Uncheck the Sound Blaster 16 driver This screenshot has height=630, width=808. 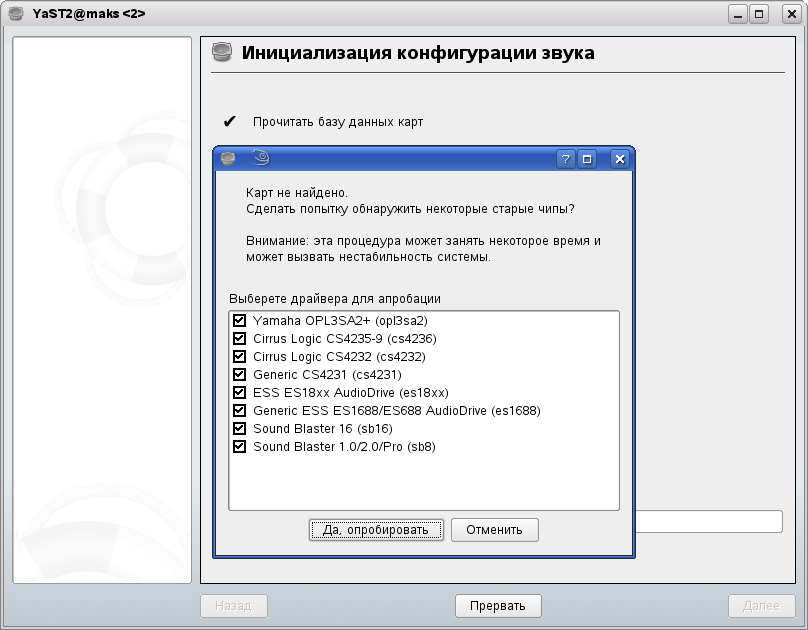click(238, 428)
